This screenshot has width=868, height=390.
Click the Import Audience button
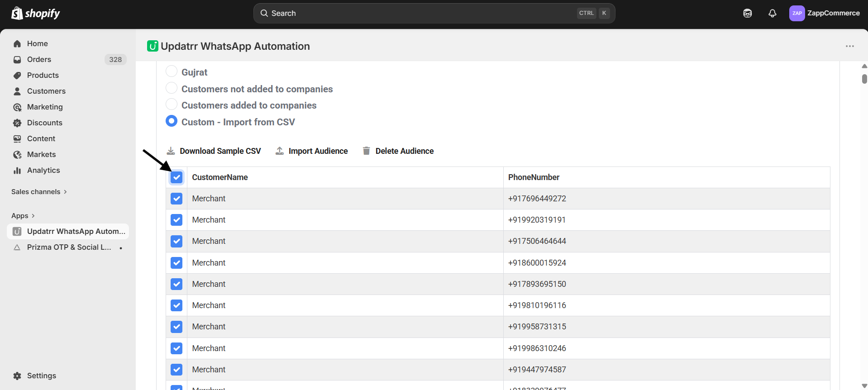[311, 151]
